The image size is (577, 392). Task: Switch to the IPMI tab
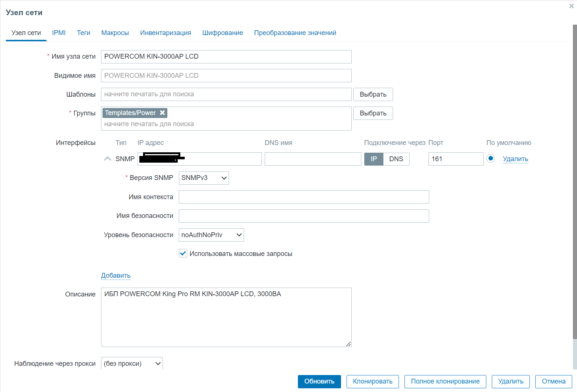[x=59, y=33]
